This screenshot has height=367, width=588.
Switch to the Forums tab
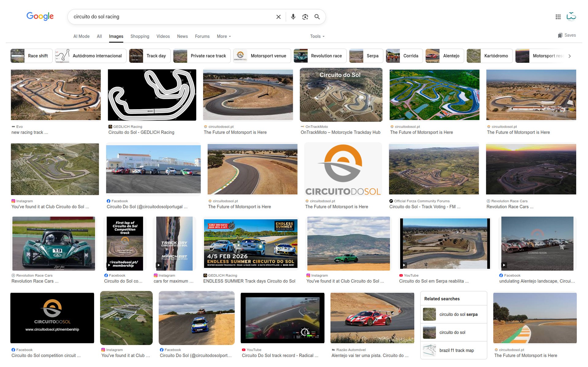[202, 36]
